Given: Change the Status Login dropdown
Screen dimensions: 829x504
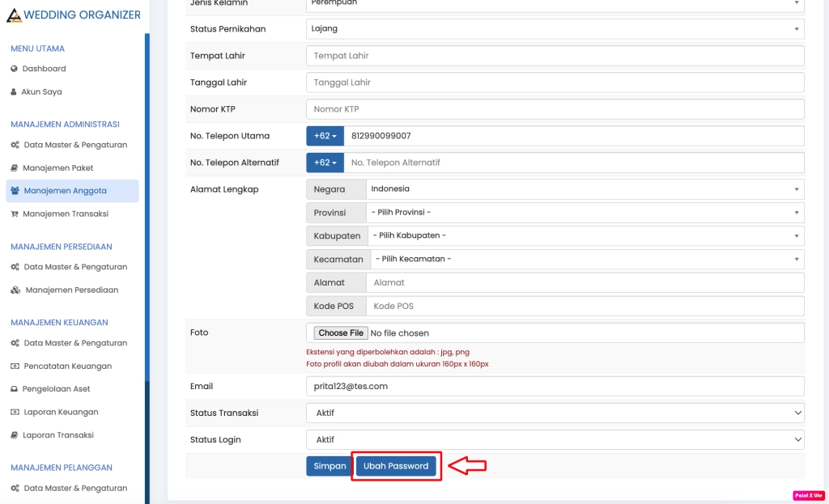Looking at the screenshot, I should (554, 439).
